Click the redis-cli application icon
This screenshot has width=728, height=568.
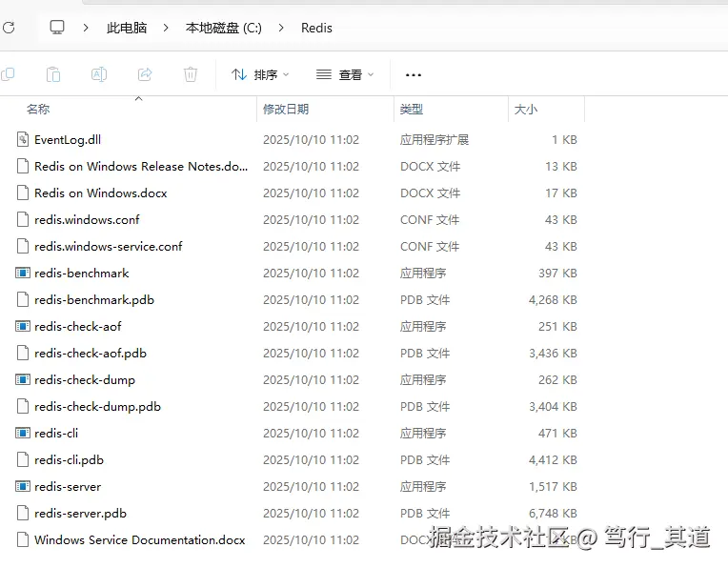[23, 433]
